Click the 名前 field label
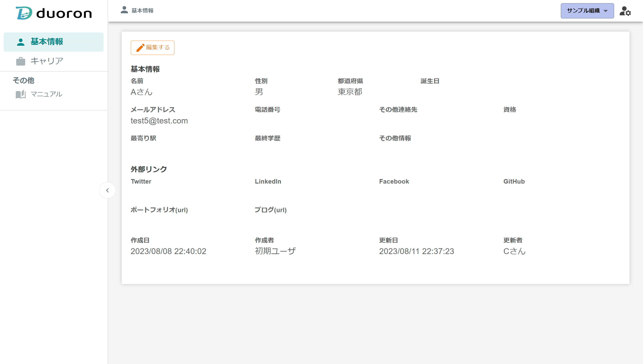 (x=137, y=81)
